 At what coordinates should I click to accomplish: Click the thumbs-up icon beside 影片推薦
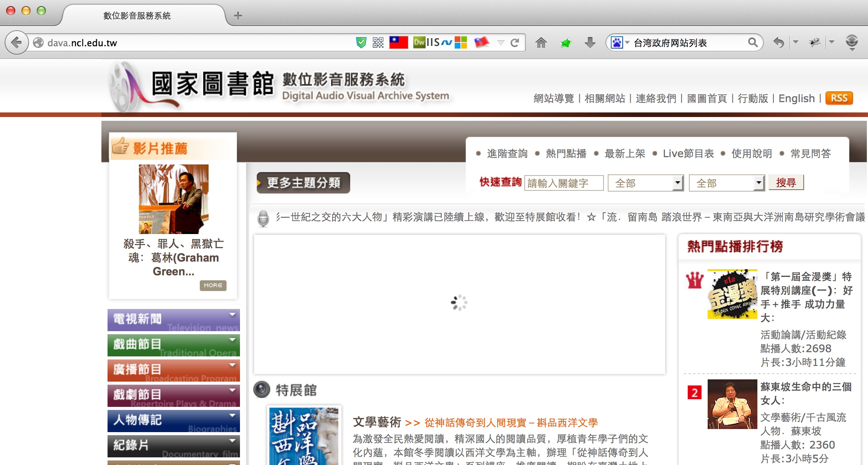point(120,147)
